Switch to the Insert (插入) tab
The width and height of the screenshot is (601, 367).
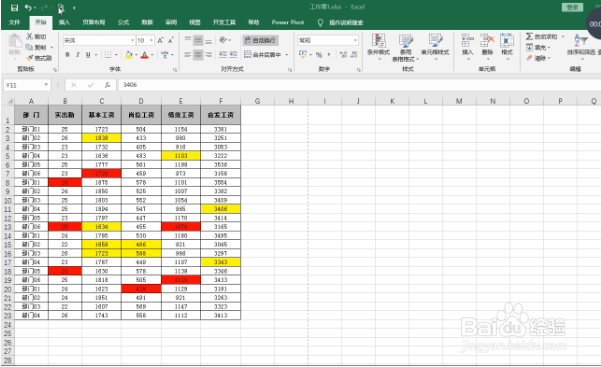click(64, 23)
